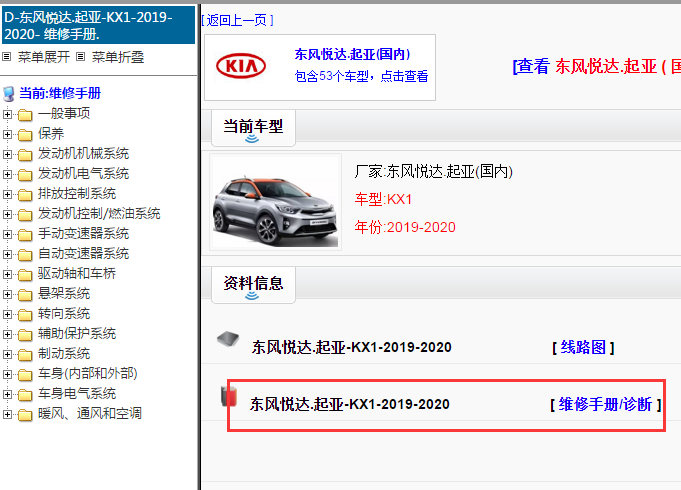
Task: Expand the 一般事项 tree node
Action: pos(7,114)
